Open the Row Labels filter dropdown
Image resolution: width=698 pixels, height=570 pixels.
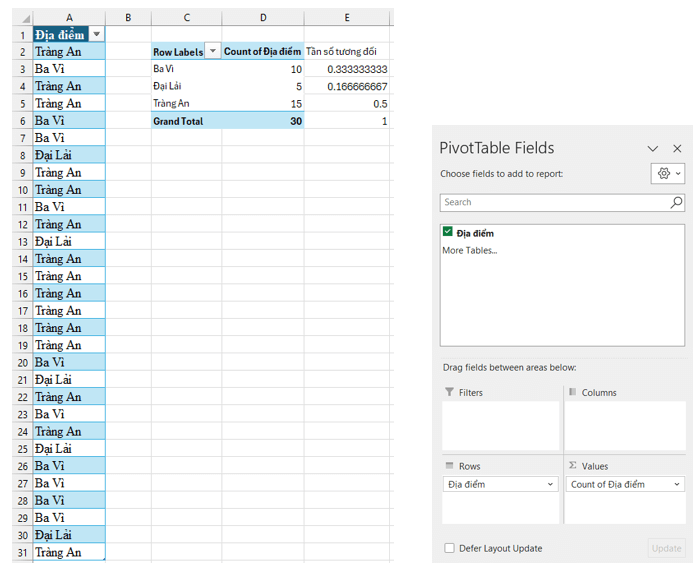(x=212, y=51)
